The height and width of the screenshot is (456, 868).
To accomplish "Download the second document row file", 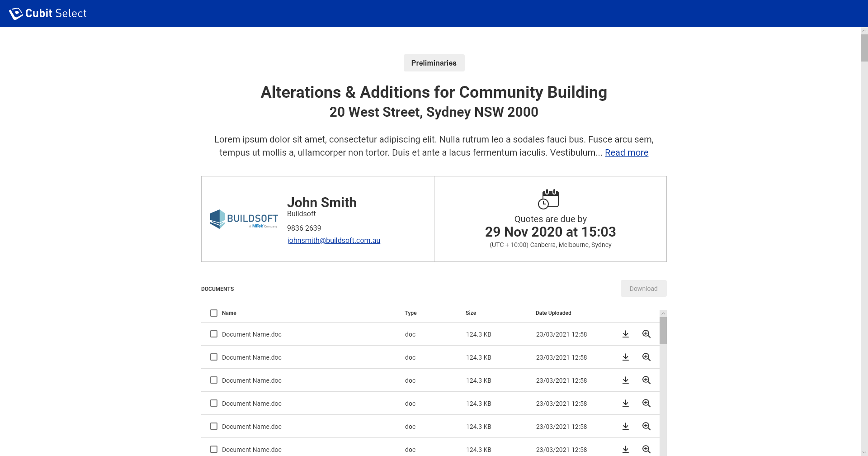I will click(626, 357).
